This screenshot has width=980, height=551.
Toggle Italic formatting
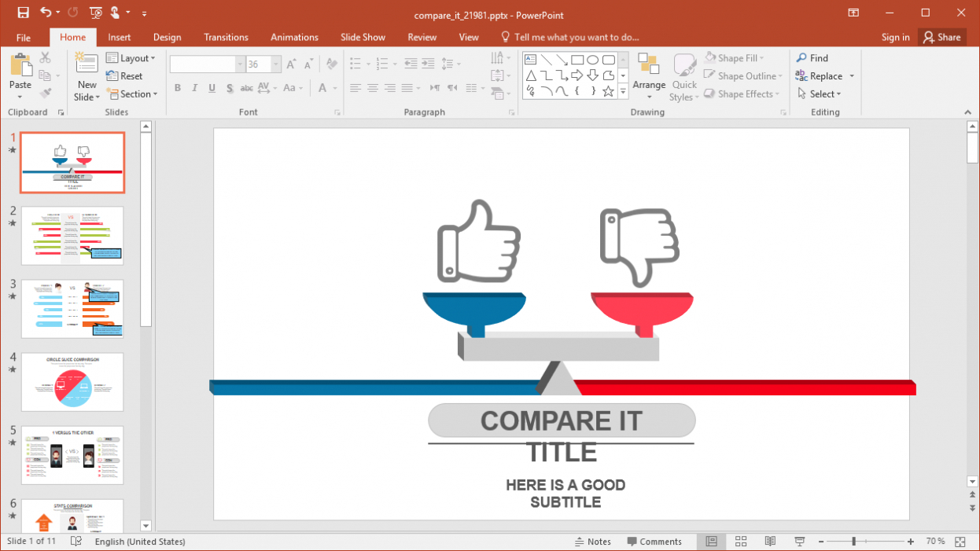point(194,88)
